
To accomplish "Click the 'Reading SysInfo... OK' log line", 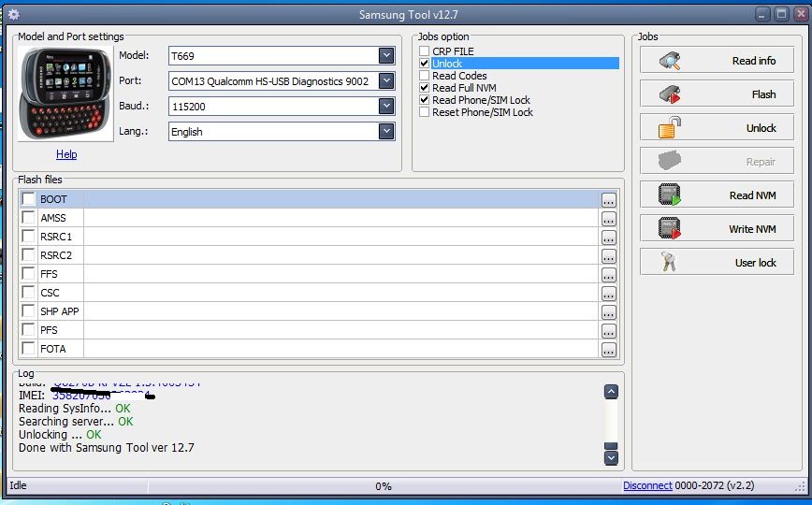I will click(75, 409).
